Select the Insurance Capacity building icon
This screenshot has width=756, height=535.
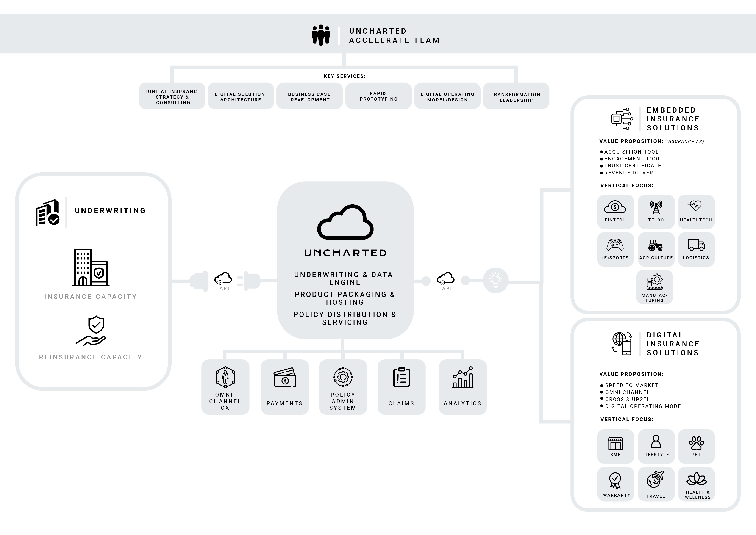tap(91, 267)
